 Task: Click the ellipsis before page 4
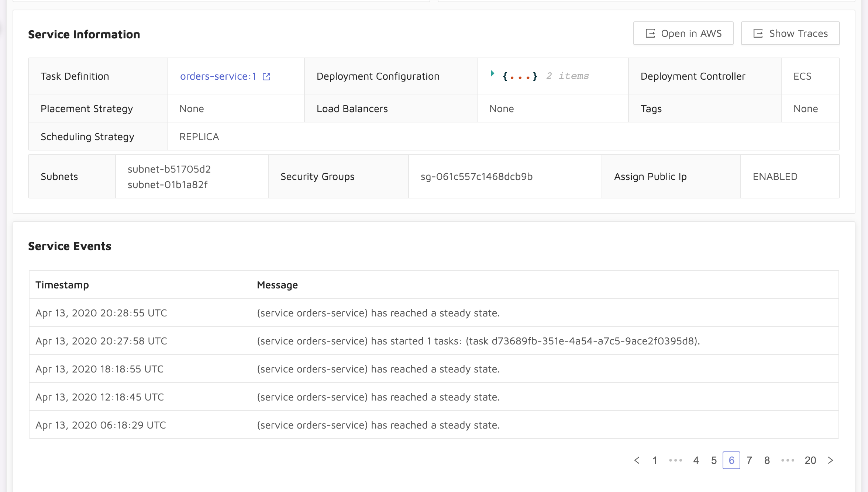tap(675, 460)
